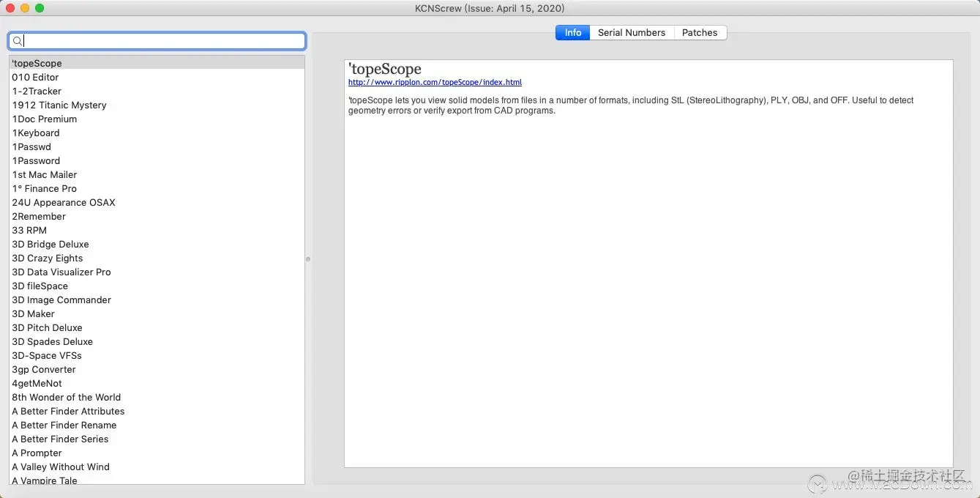Pick '3D fileSpace' in the list
Viewport: 980px width, 498px height.
pos(157,286)
